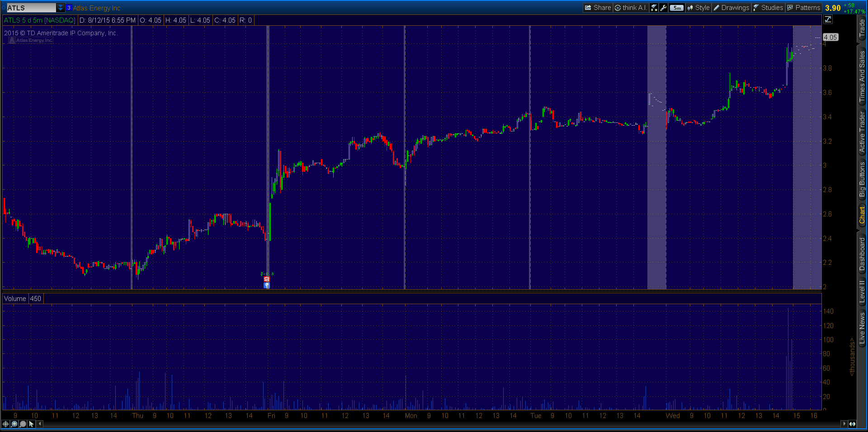
Task: Click the Wed label on time axis
Action: (x=673, y=416)
